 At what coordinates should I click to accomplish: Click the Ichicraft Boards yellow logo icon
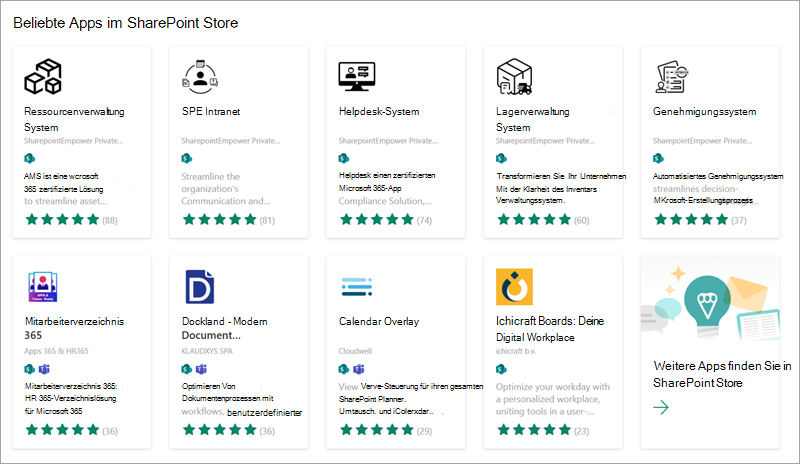pyautogui.click(x=514, y=287)
